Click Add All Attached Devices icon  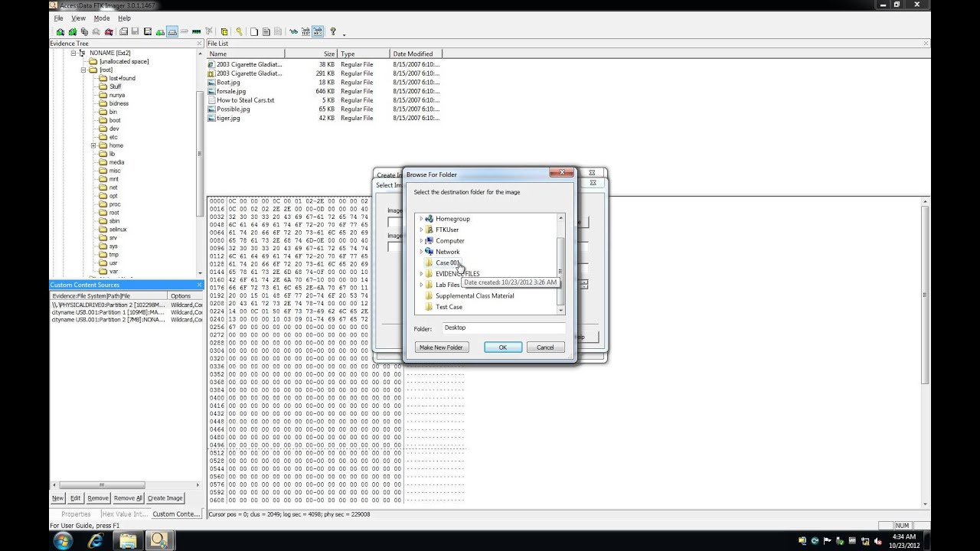point(72,32)
